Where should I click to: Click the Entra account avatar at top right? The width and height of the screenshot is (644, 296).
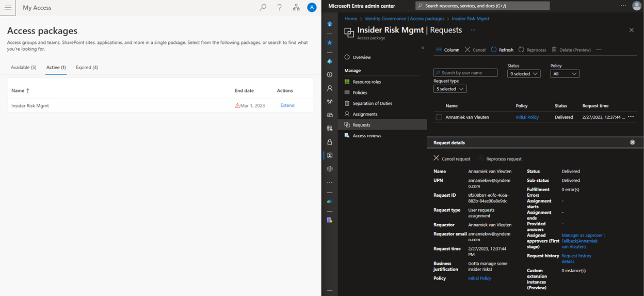point(636,6)
